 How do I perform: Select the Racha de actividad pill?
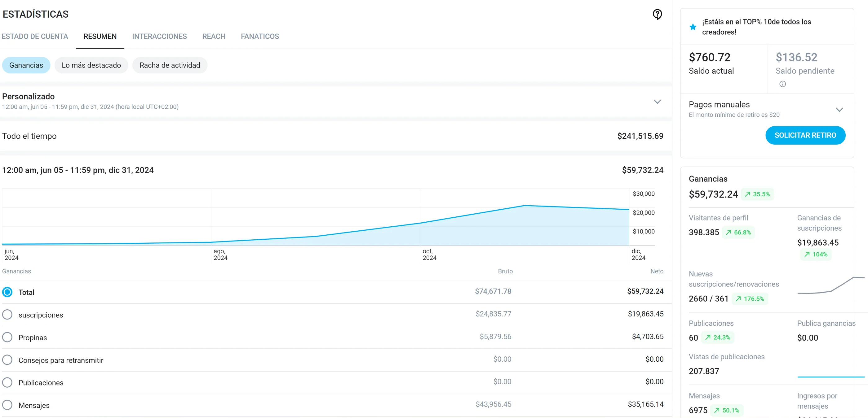click(x=170, y=65)
